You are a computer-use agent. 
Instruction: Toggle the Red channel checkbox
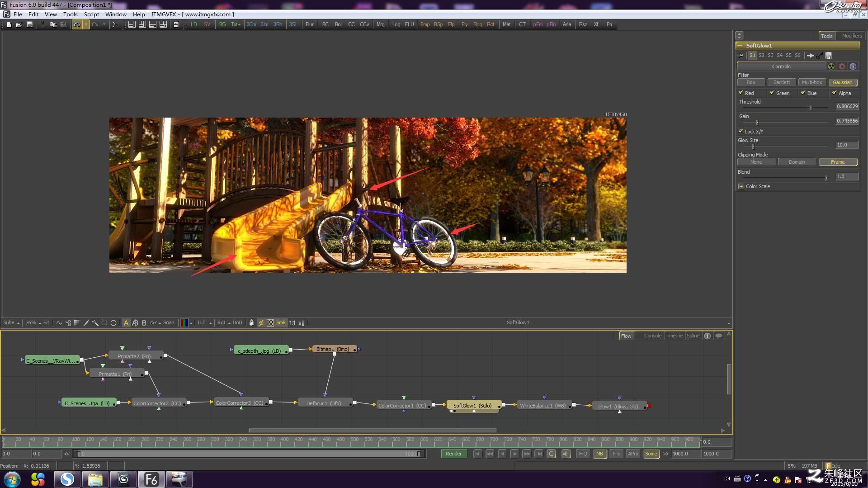[741, 93]
